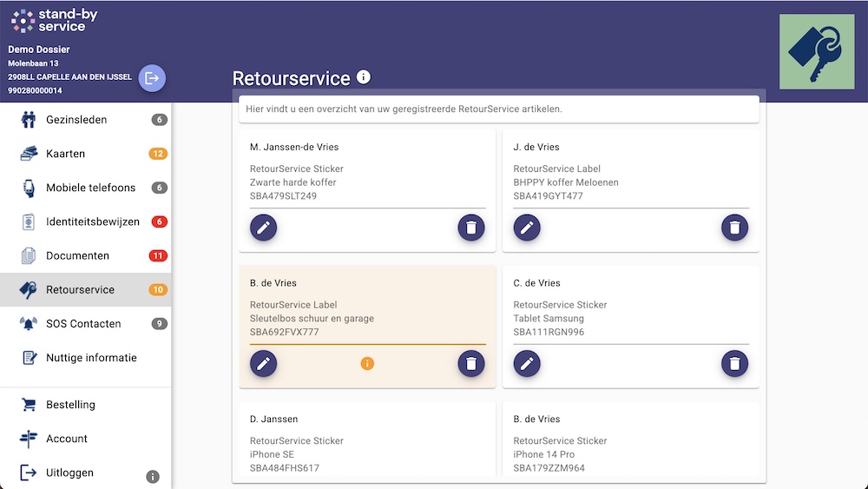This screenshot has width=868, height=489.
Task: Click the Retourservice key tag sidebar icon
Action: click(x=29, y=289)
